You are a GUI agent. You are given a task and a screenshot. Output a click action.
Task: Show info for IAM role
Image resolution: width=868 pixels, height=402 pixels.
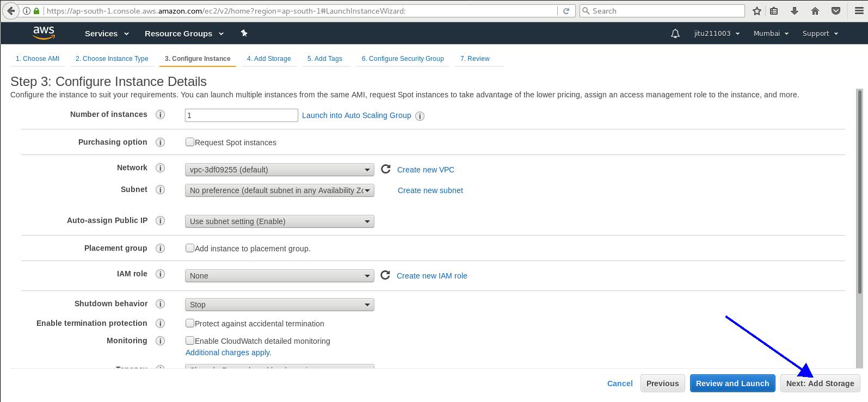coord(161,274)
